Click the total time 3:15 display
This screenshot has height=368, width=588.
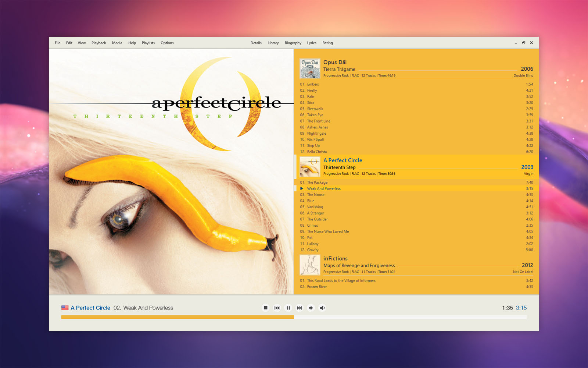(x=521, y=308)
